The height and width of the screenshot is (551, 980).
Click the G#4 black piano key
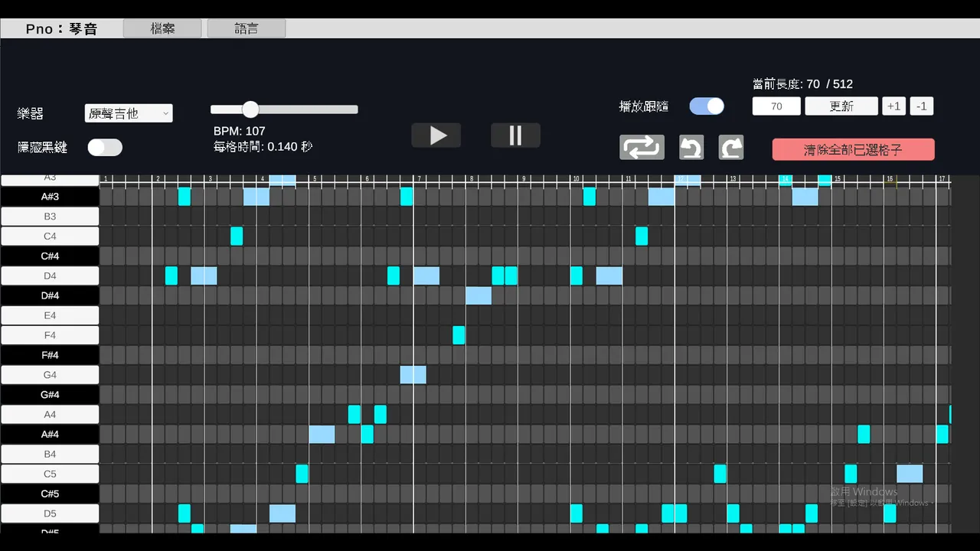[50, 395]
